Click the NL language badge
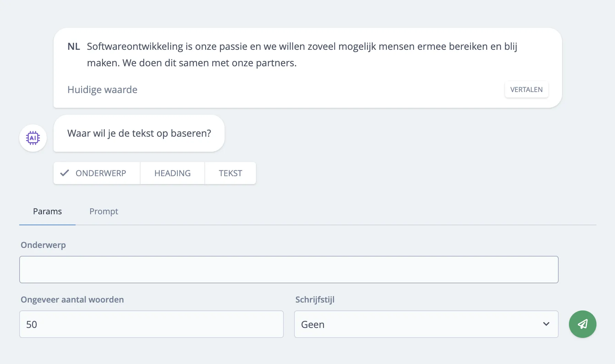615x364 pixels. click(74, 46)
